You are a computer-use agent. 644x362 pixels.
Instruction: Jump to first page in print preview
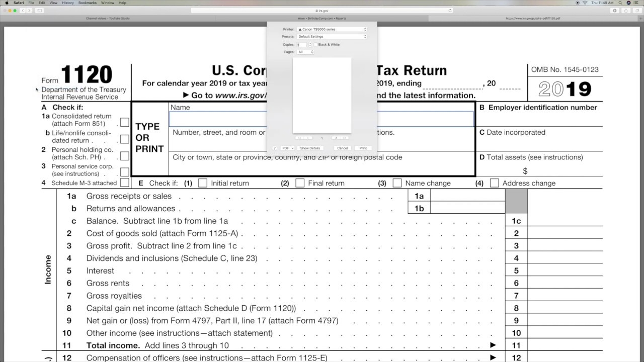tap(299, 138)
